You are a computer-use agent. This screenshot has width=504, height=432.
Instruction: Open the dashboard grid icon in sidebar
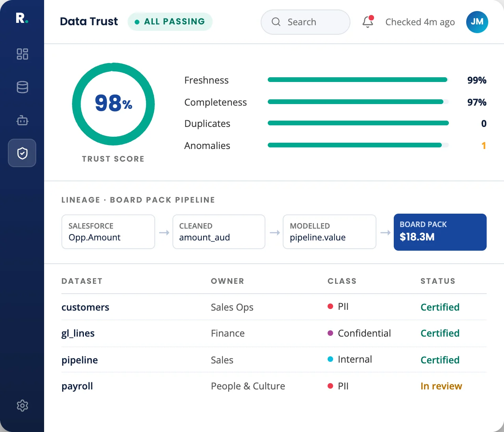pos(22,54)
